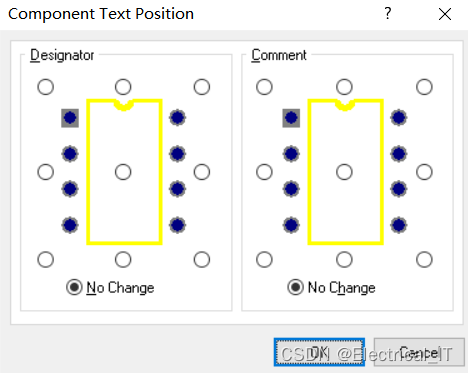Select Designator center position inside component
468x373 pixels.
coord(123,172)
